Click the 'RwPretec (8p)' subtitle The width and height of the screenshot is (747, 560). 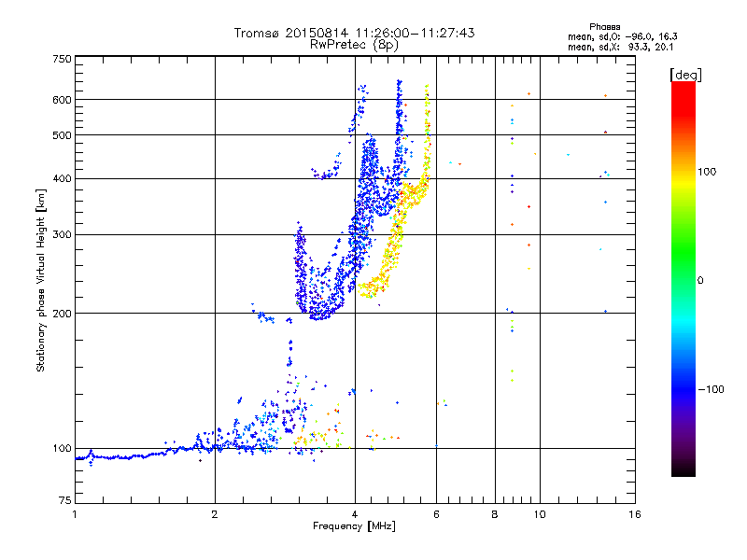pos(354,45)
